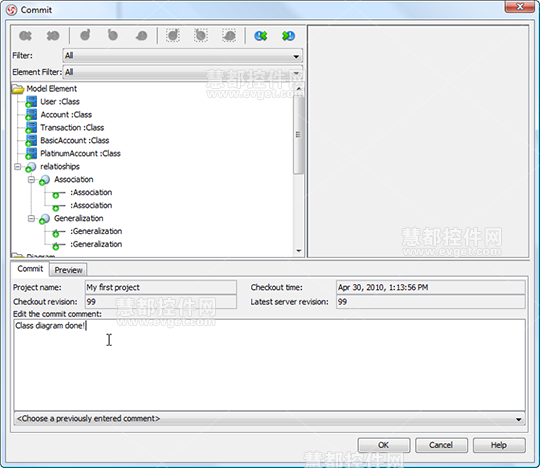
Task: Select the Commit tab
Action: point(30,269)
